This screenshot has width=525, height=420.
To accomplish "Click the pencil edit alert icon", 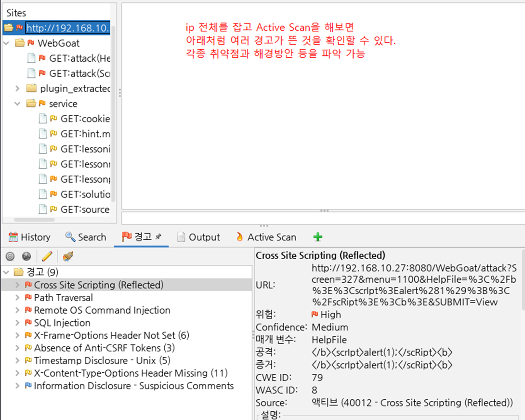I will click(x=47, y=256).
